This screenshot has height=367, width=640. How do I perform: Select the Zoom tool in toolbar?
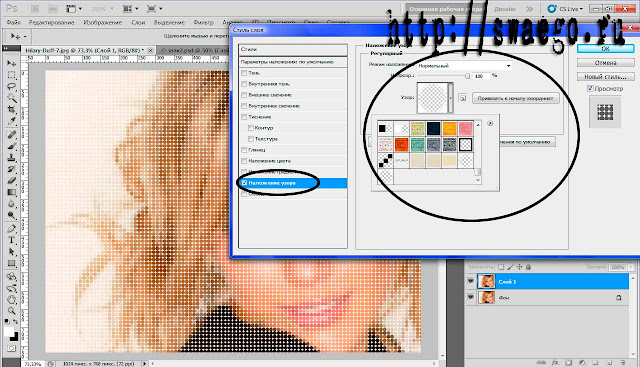click(x=11, y=311)
